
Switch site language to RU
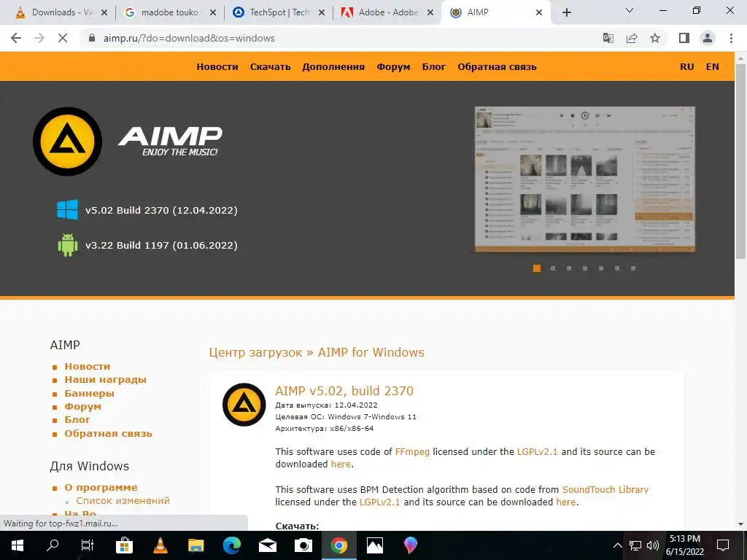pyautogui.click(x=687, y=66)
